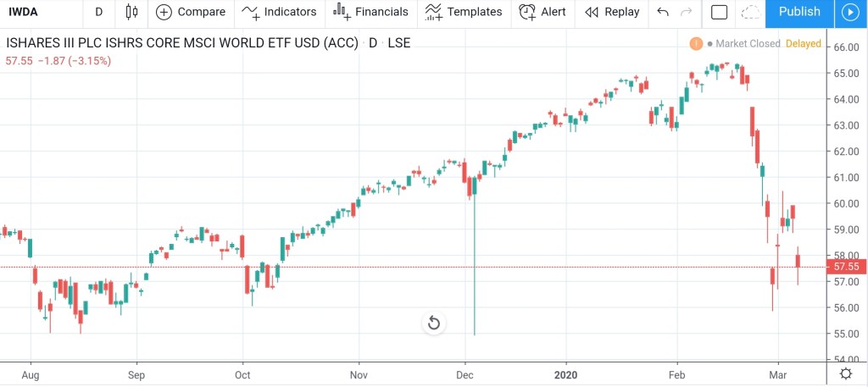Redo the last chart action
Viewport: 868px width, 387px height.
(687, 12)
